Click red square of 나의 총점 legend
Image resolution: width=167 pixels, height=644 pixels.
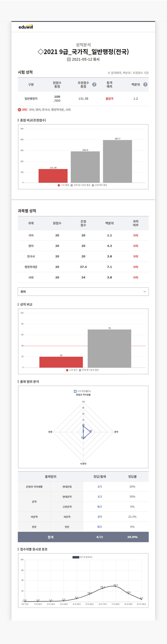coord(59,185)
